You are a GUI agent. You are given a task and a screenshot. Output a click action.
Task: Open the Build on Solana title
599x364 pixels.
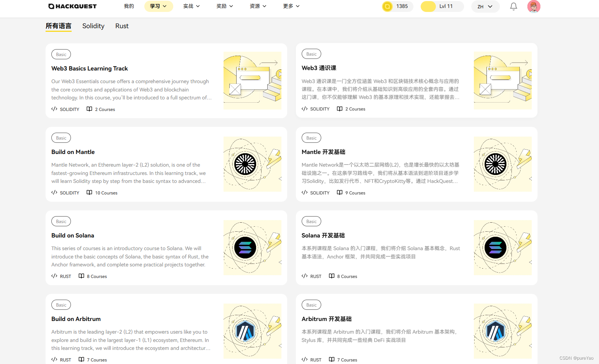(73, 235)
